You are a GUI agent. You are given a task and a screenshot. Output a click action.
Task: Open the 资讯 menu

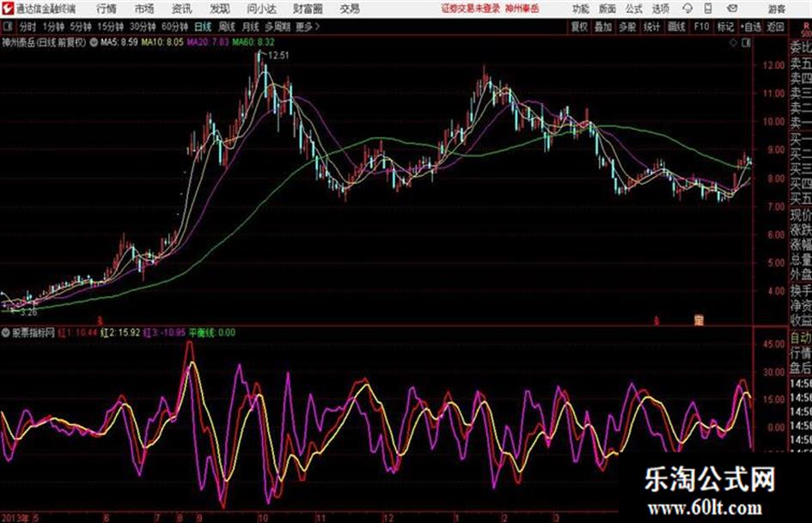pos(182,9)
